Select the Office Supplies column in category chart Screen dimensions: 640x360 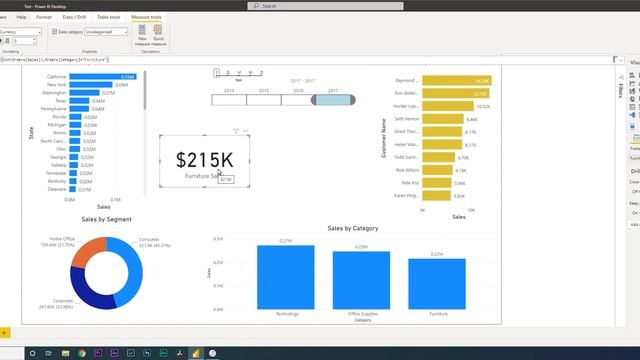(361, 280)
